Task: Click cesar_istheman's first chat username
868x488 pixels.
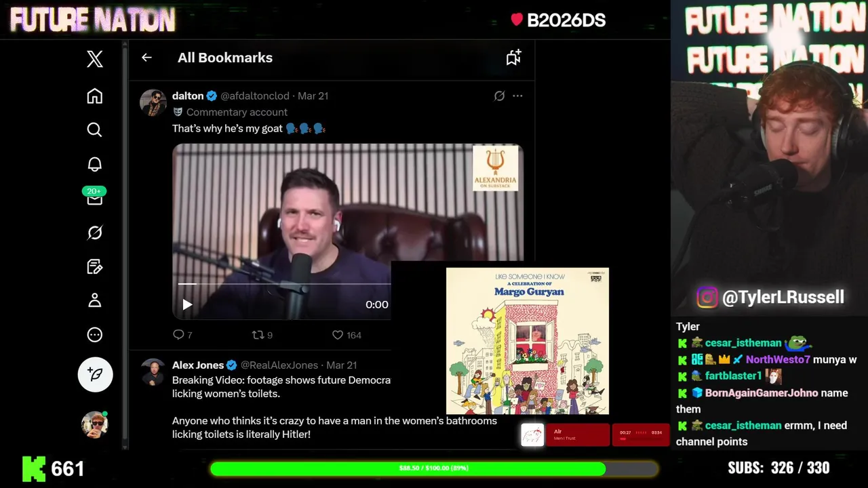Action: click(x=743, y=343)
